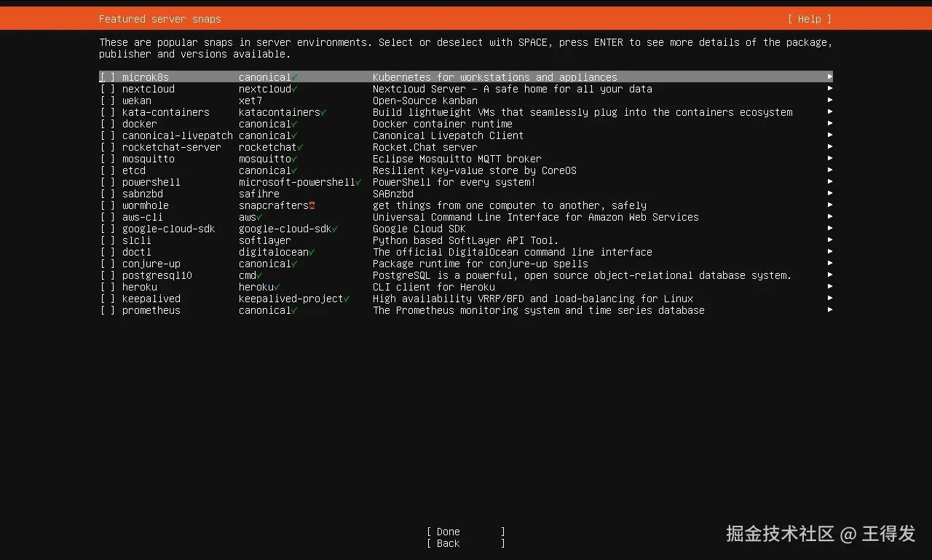This screenshot has width=932, height=560.
Task: Click description 'Eclipse Mosquitto MQTT broker'
Action: [457, 159]
